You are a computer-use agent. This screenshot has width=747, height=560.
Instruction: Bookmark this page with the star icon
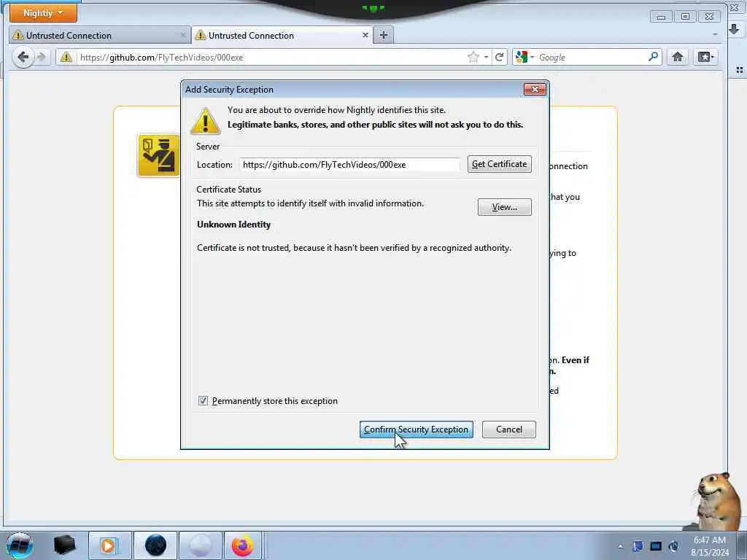(x=473, y=57)
